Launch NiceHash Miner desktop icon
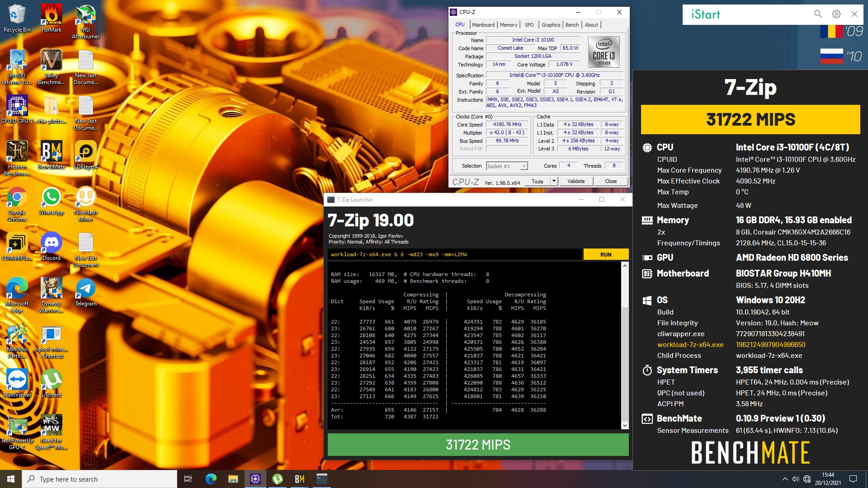 pyautogui.click(x=85, y=204)
